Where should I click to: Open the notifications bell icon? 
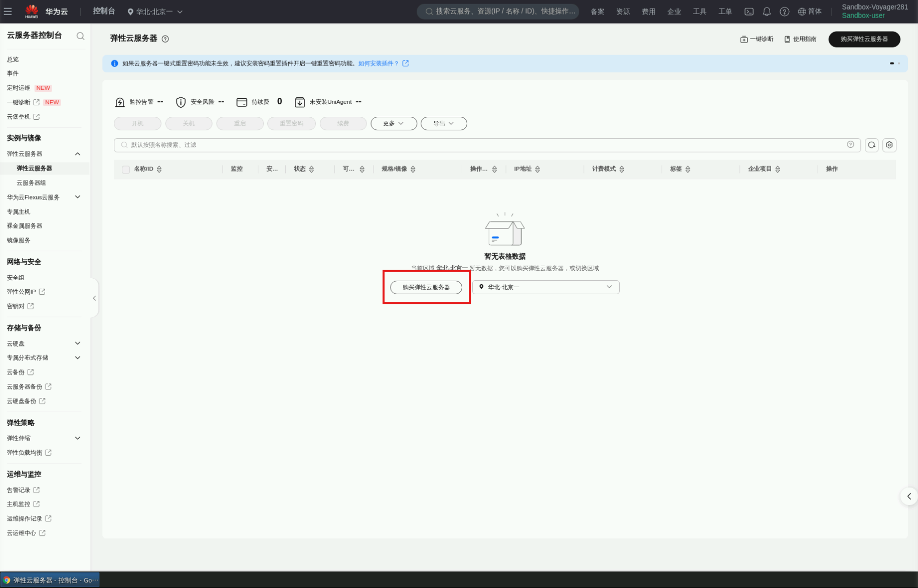click(x=767, y=12)
